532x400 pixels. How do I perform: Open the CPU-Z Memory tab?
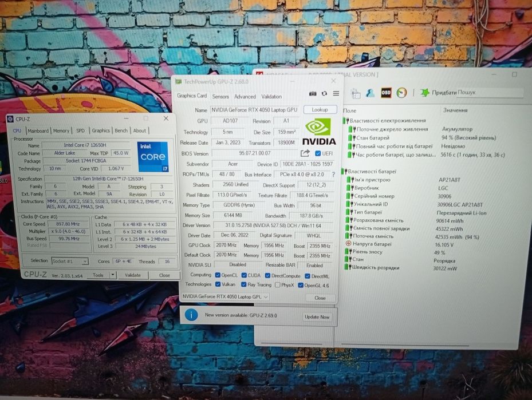point(61,131)
